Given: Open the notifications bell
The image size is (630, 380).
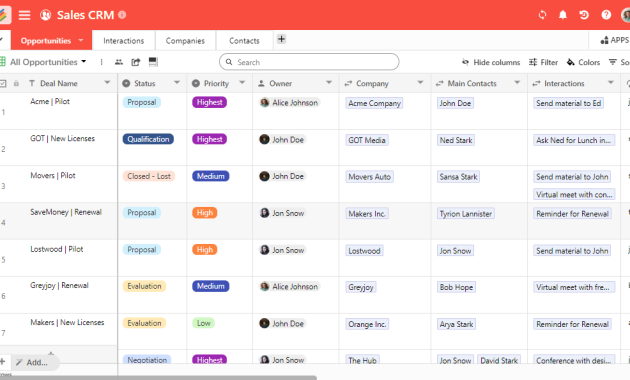Looking at the screenshot, I should pyautogui.click(x=563, y=15).
